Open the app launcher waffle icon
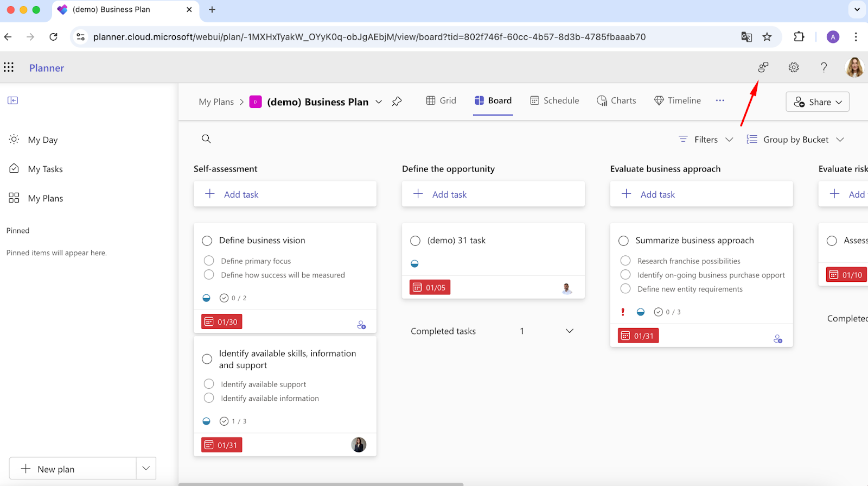The image size is (868, 486). coord(9,67)
